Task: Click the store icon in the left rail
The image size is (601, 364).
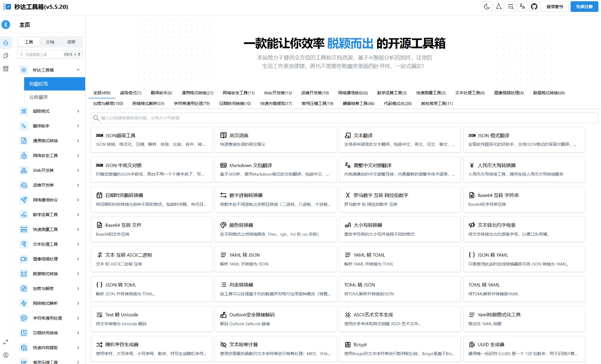Action: click(6, 69)
